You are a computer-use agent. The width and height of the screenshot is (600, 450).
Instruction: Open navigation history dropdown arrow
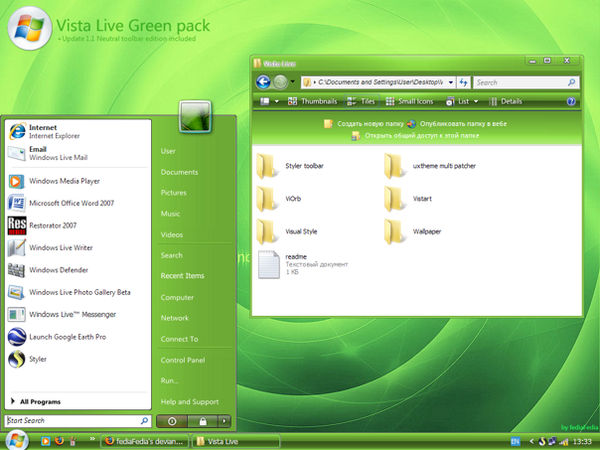coord(293,82)
